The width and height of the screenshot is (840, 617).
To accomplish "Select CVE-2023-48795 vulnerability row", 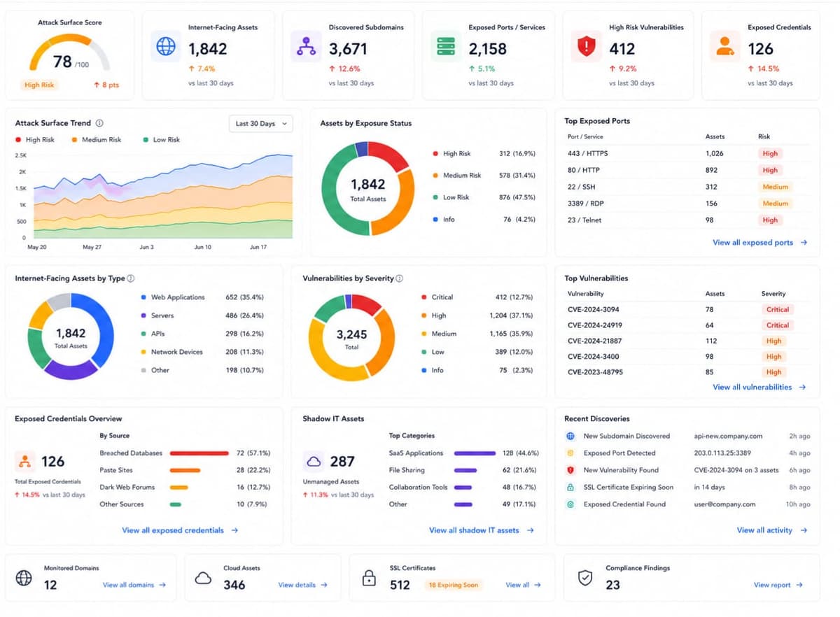I will [687, 372].
